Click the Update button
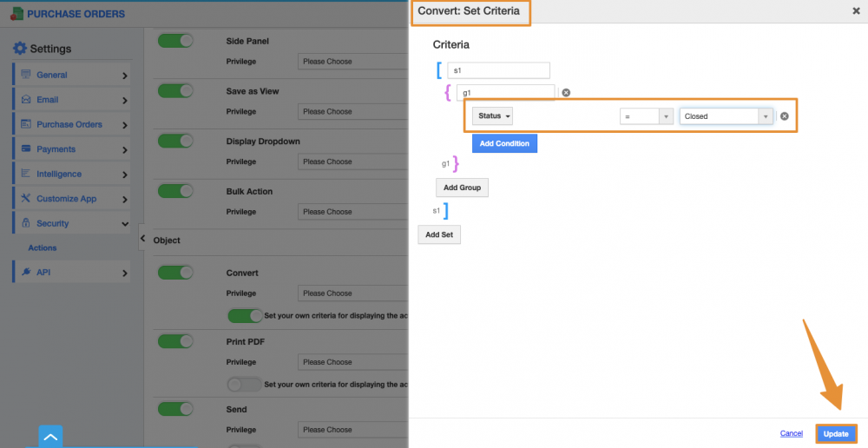 [836, 433]
